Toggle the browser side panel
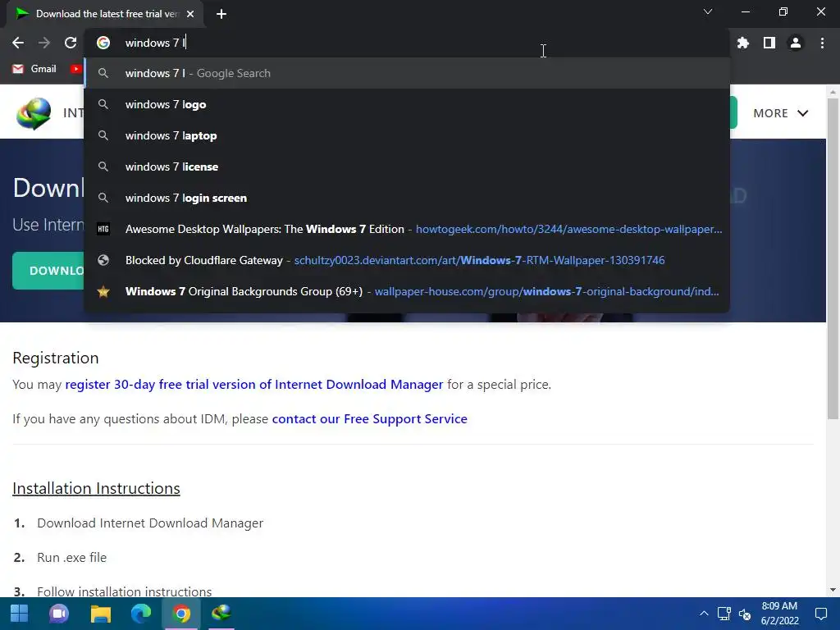840x630 pixels. point(769,43)
